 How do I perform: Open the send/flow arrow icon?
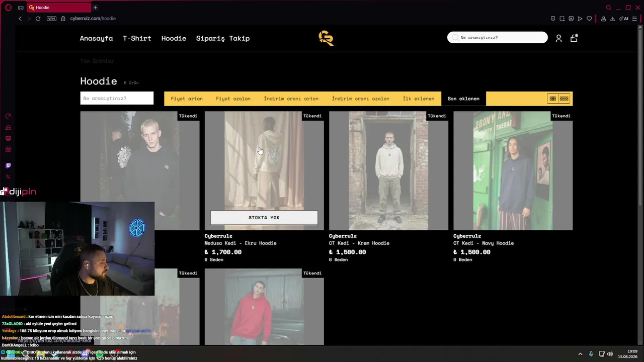pyautogui.click(x=580, y=19)
